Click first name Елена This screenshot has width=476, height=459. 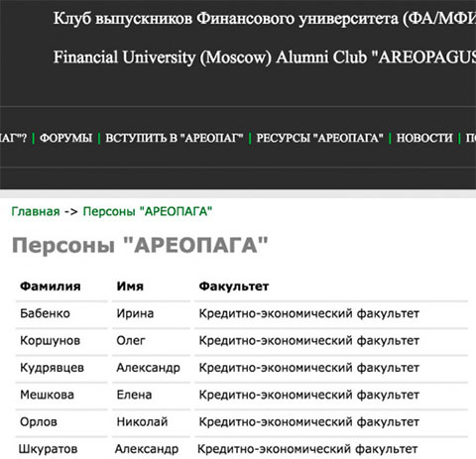click(134, 395)
